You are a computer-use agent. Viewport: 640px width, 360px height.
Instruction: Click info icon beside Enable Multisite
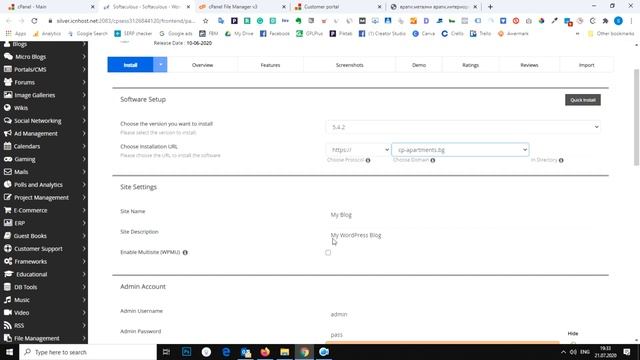pos(185,253)
